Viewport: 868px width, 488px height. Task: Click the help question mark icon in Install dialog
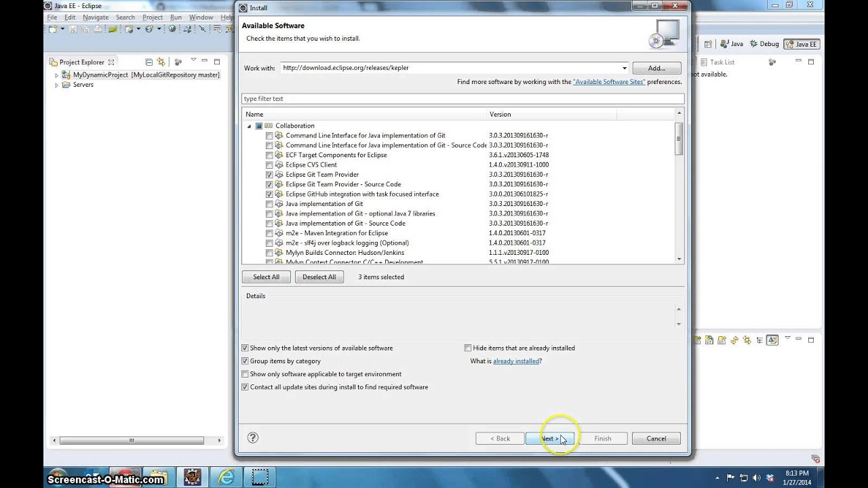pyautogui.click(x=253, y=438)
